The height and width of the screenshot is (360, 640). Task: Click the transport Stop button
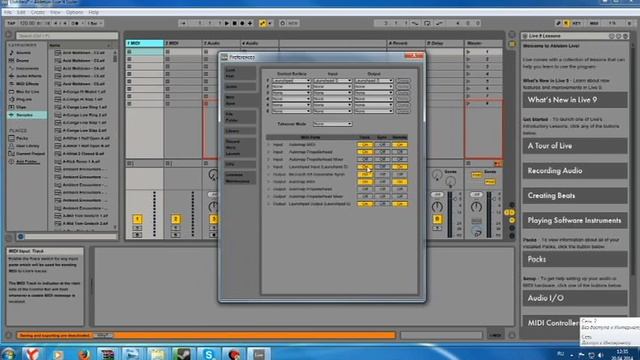click(235, 23)
